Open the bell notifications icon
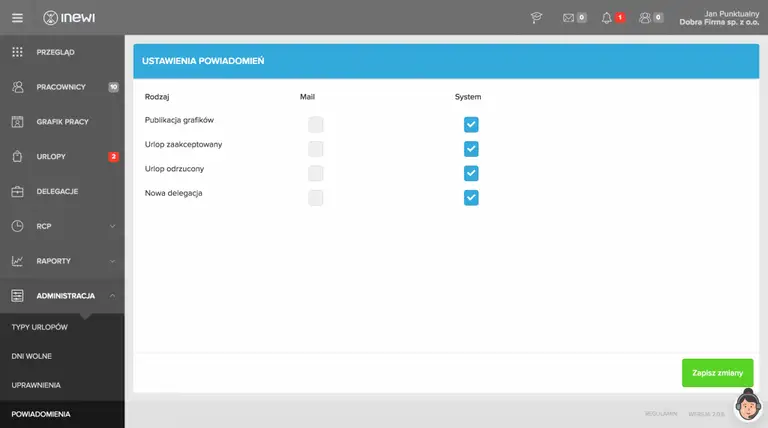Screen dimensions: 768x428 point(607,17)
